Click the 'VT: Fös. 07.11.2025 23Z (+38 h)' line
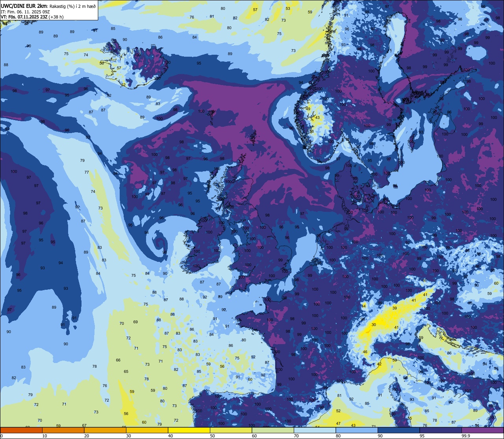504x439 pixels. coord(32,17)
